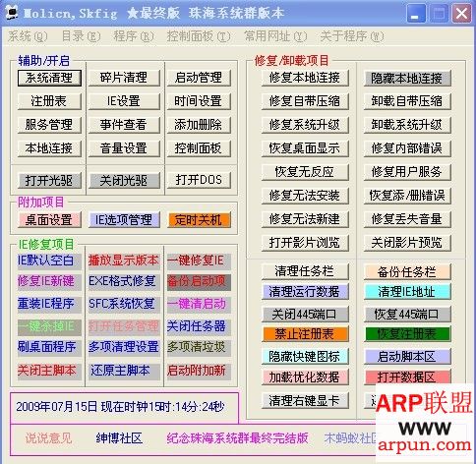
Task: Click 打开影片浏览
Action: [305, 243]
